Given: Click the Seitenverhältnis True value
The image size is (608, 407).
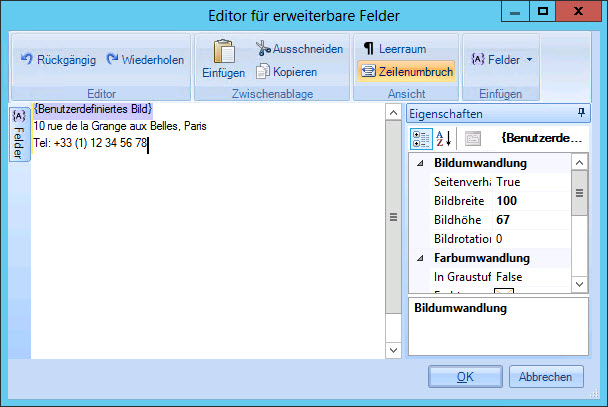Looking at the screenshot, I should click(530, 182).
